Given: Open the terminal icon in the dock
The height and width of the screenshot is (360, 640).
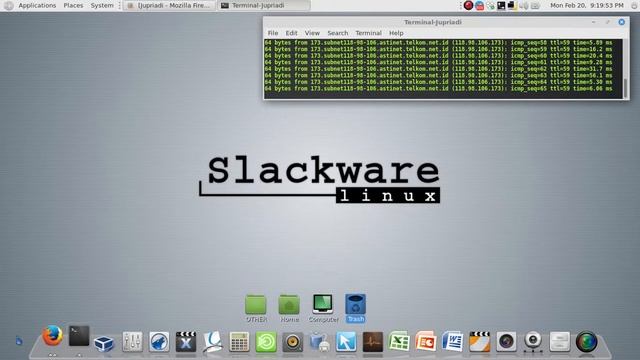Looking at the screenshot, I should (x=79, y=336).
